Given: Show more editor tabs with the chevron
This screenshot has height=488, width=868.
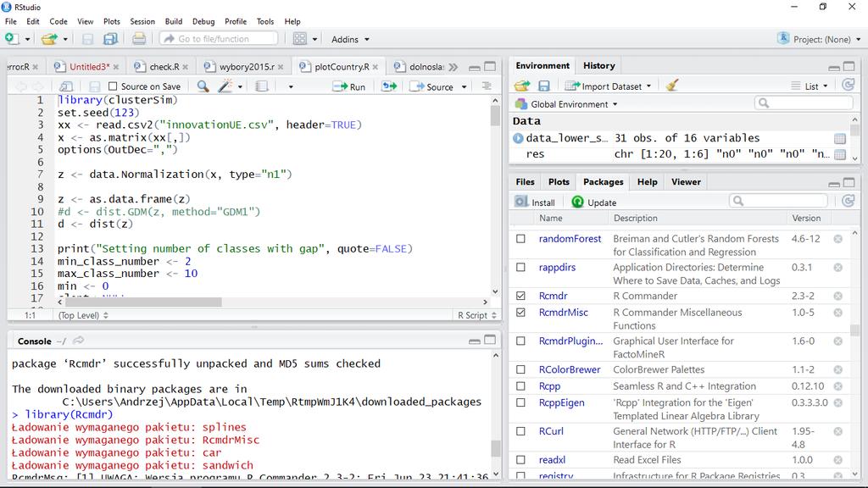Looking at the screenshot, I should pos(453,67).
